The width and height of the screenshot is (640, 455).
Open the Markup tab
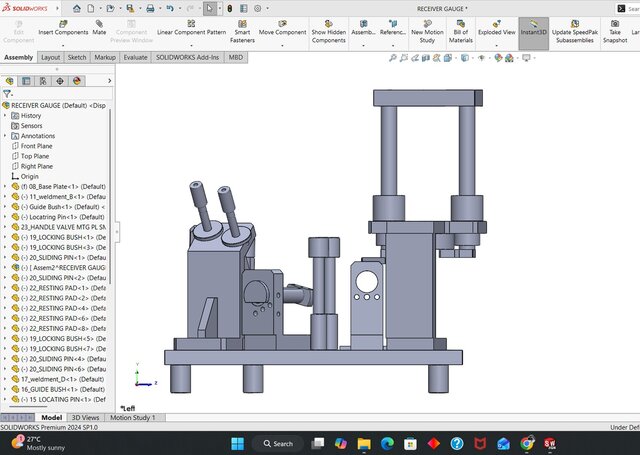(105, 58)
